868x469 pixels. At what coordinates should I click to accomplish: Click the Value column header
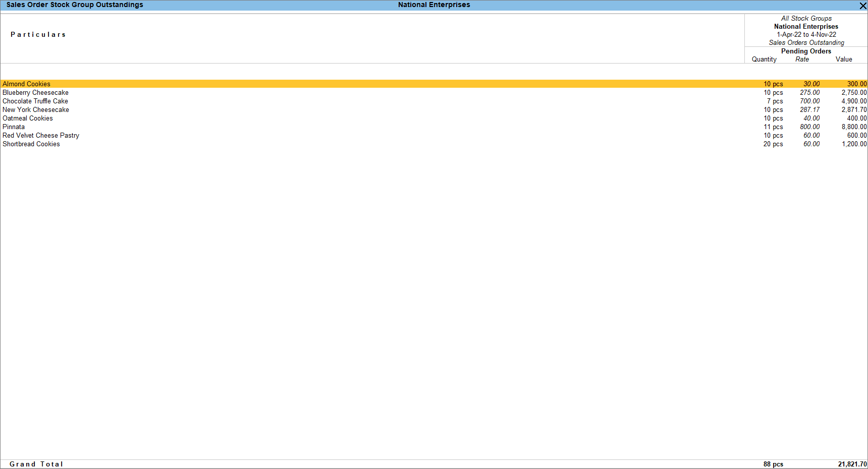844,60
